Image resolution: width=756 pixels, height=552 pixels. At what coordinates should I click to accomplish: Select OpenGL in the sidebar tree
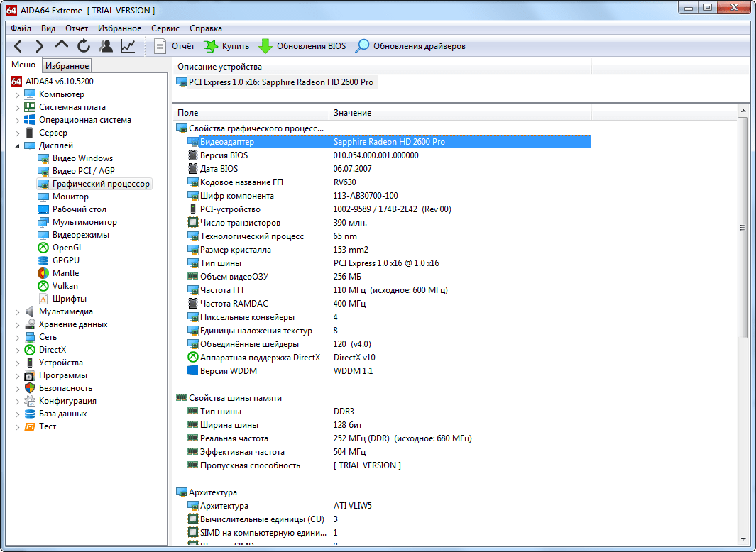click(x=67, y=248)
